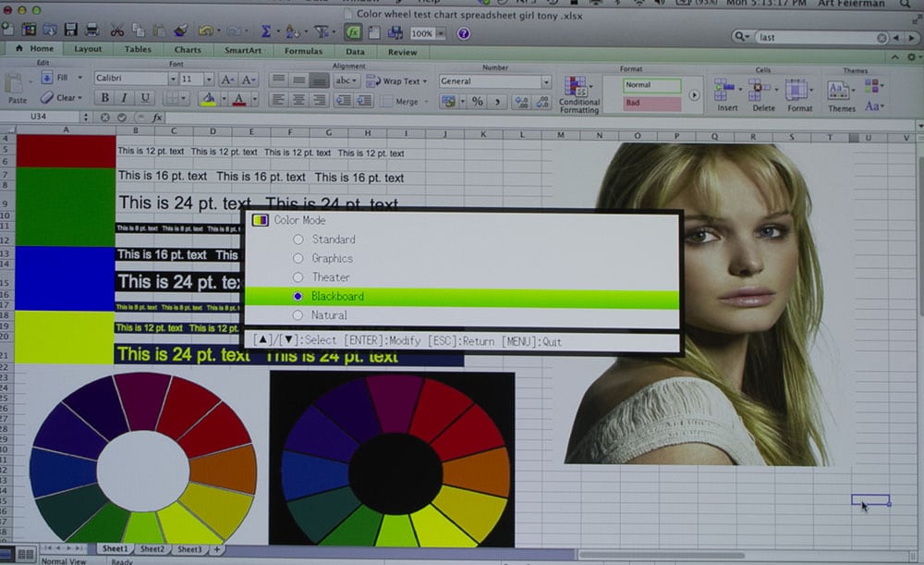Underline text with the U button

(x=145, y=97)
